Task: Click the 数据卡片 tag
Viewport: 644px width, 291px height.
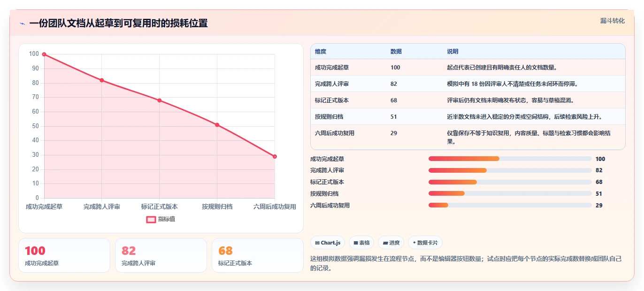Action: [425, 243]
